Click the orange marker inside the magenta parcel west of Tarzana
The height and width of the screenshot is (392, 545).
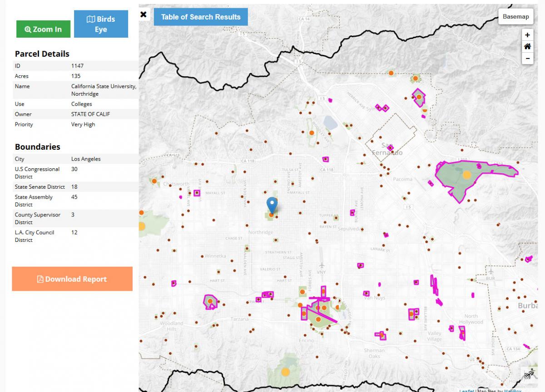[210, 301]
